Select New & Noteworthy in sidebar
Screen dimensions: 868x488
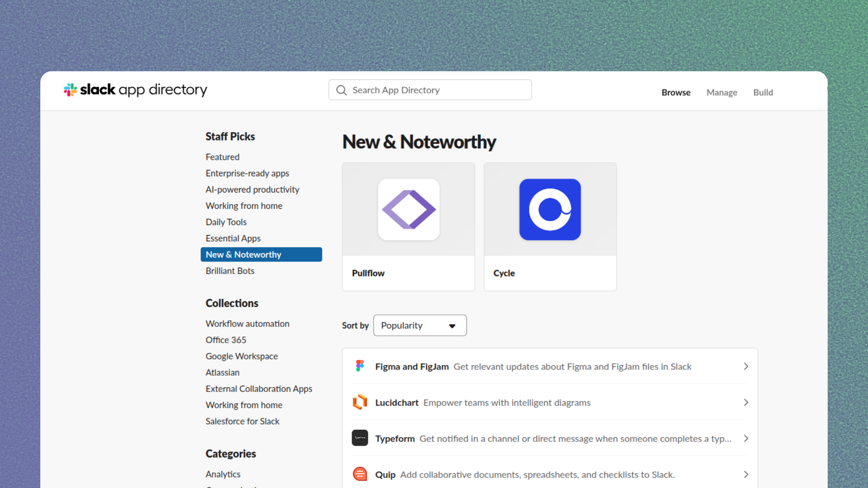click(x=261, y=254)
